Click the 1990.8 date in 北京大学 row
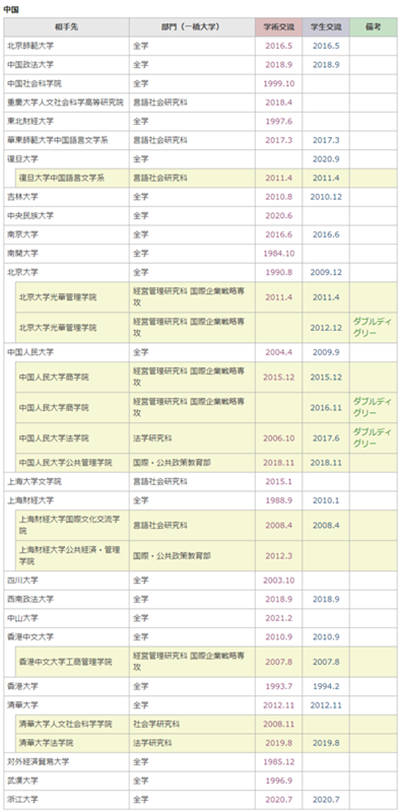This screenshot has width=400, height=812. (278, 272)
